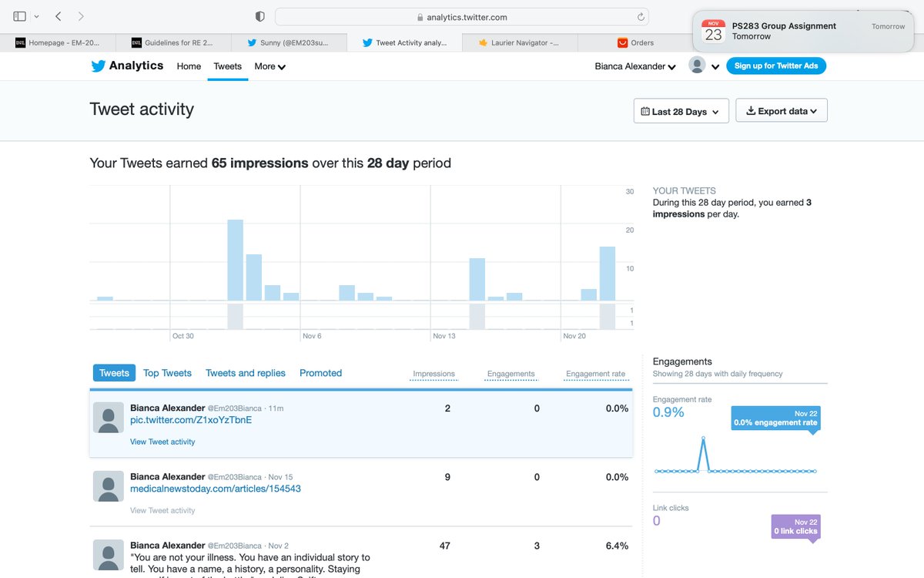
Task: Reload page using the refresh icon
Action: (x=640, y=17)
